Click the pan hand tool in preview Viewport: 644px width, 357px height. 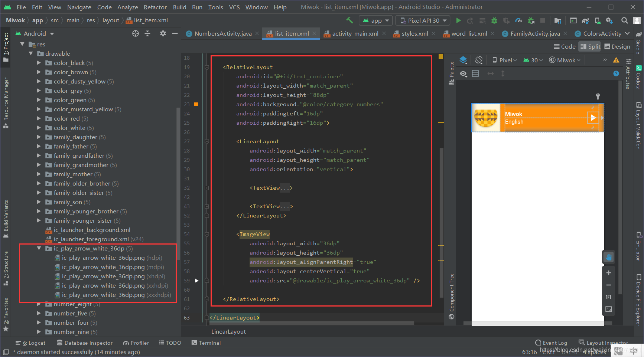pyautogui.click(x=608, y=257)
